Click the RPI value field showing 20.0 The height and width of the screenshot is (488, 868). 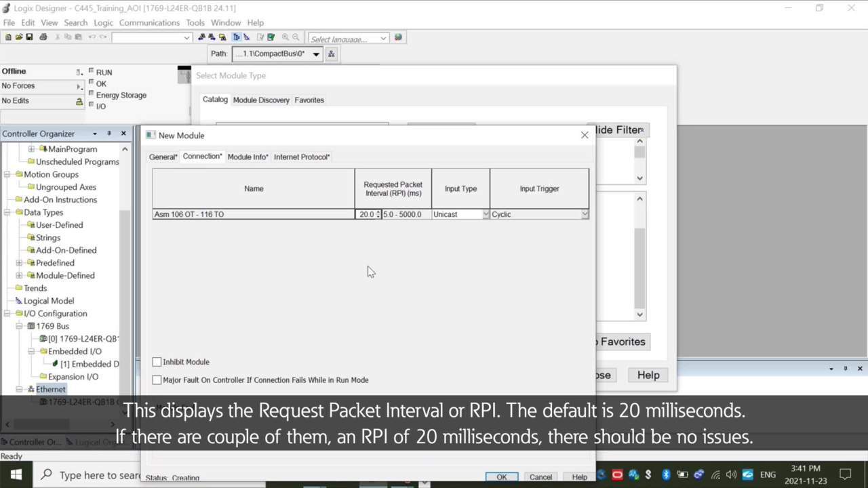(366, 214)
